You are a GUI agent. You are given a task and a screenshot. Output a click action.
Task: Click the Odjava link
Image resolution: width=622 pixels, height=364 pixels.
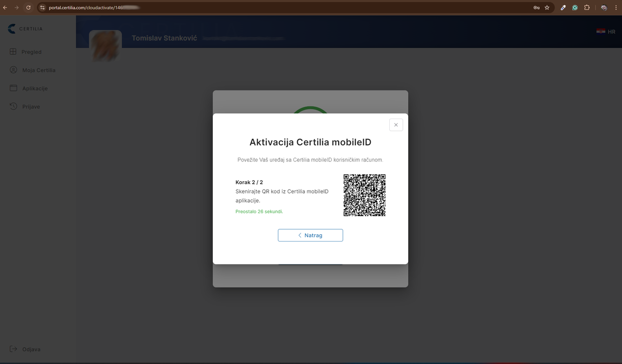[31, 349]
